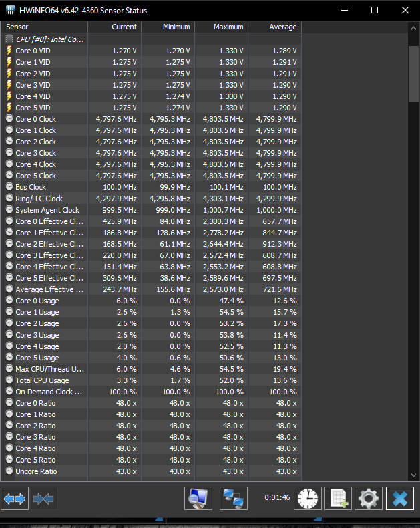Click icon beside Total CPU Usage
The image size is (420, 528).
point(9,380)
